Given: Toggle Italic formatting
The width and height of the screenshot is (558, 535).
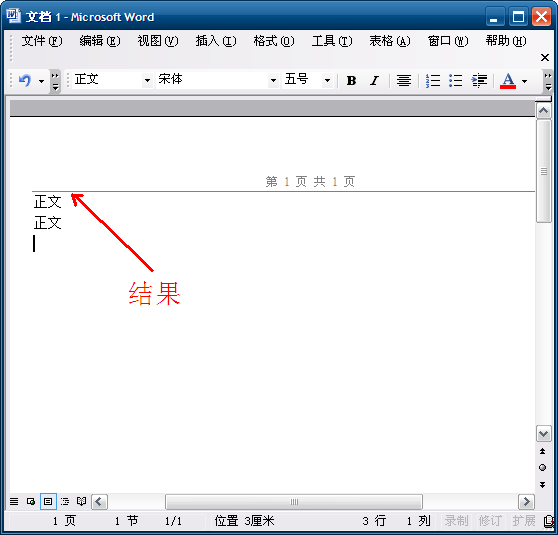Looking at the screenshot, I should pyautogui.click(x=374, y=81).
